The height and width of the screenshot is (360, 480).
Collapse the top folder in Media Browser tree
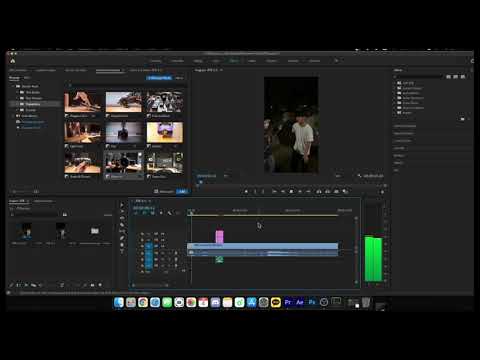click(14, 86)
